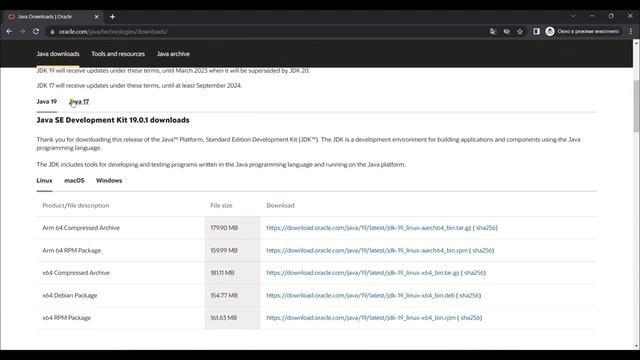The height and width of the screenshot is (360, 640).
Task: Click the 'Product/file description' column header
Action: pyautogui.click(x=76, y=205)
